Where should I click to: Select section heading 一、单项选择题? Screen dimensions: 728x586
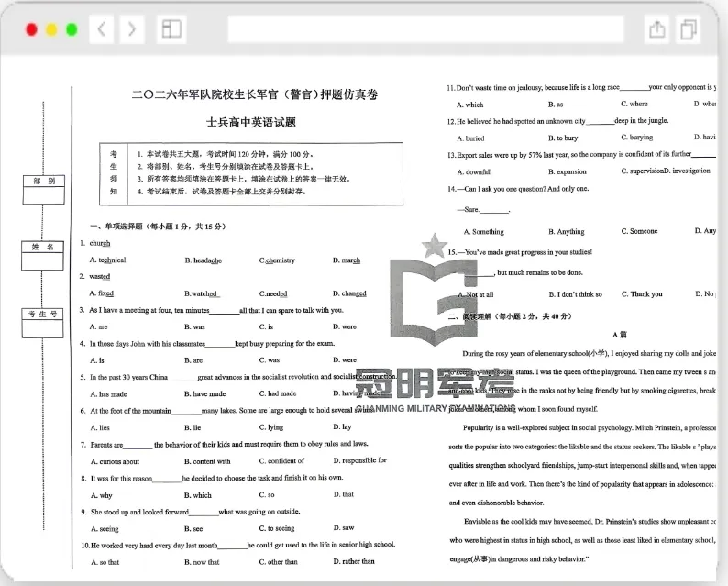pyautogui.click(x=158, y=227)
